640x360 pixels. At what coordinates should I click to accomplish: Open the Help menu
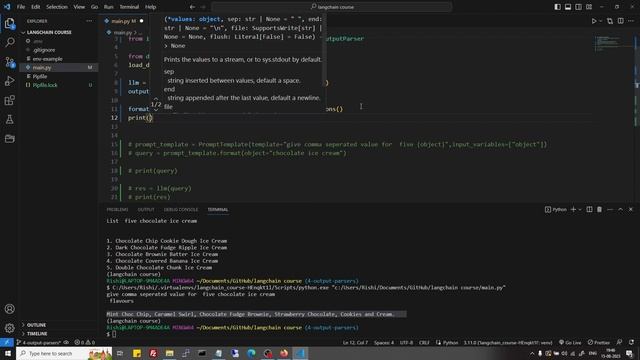click(151, 7)
